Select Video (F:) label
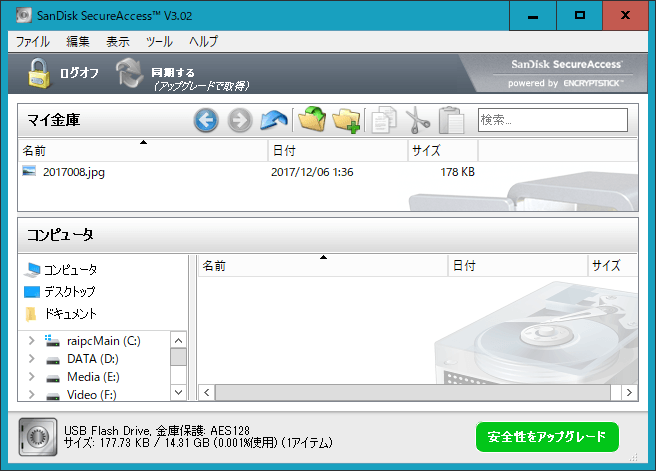The width and height of the screenshot is (656, 471). coord(92,395)
